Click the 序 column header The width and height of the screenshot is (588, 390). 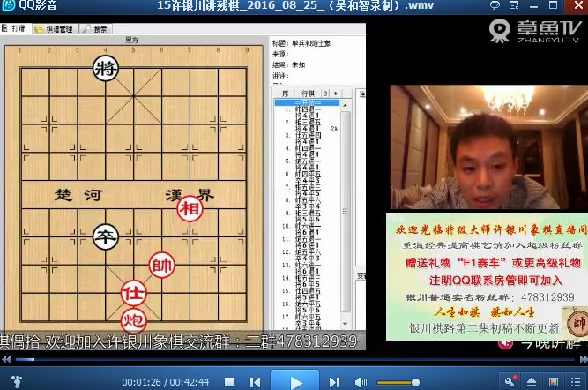pos(285,94)
